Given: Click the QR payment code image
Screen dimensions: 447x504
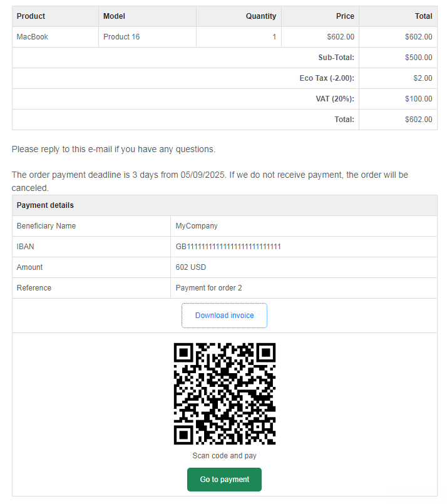Looking at the screenshot, I should (x=225, y=394).
